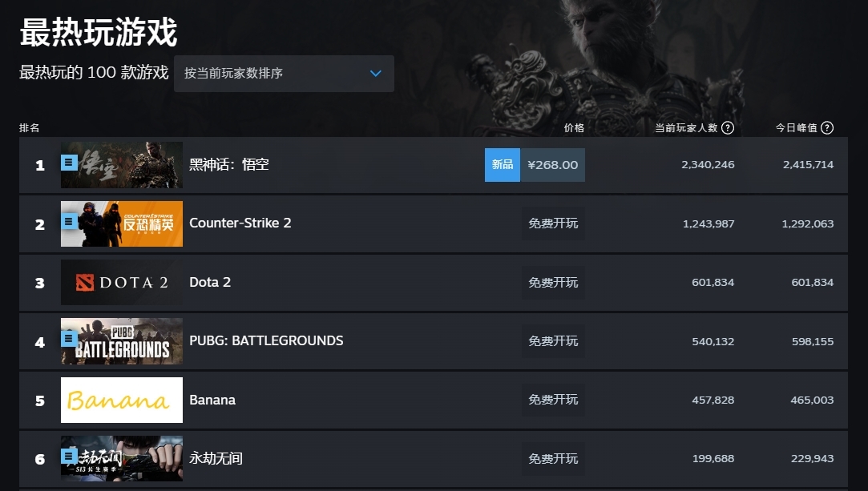Viewport: 868px width, 491px height.
Task: Click help icon next to 今日峰值
Action: [827, 127]
